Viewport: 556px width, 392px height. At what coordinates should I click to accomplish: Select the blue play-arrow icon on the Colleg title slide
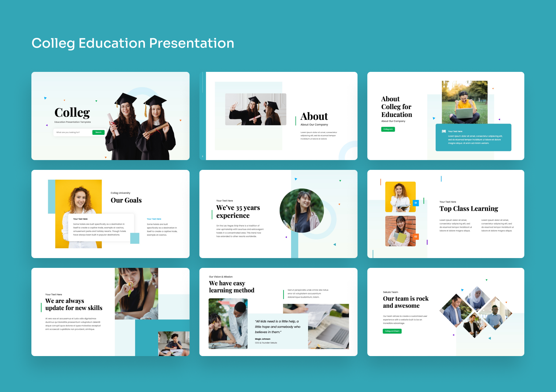45,98
